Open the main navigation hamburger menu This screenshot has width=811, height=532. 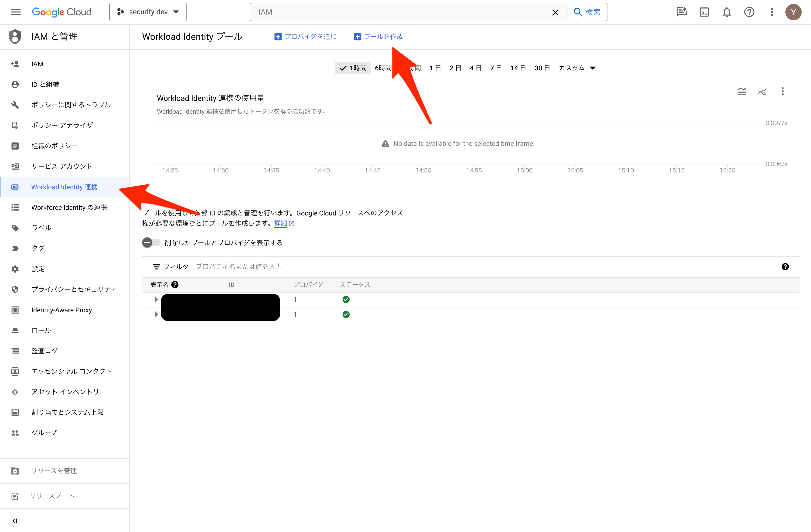point(16,12)
